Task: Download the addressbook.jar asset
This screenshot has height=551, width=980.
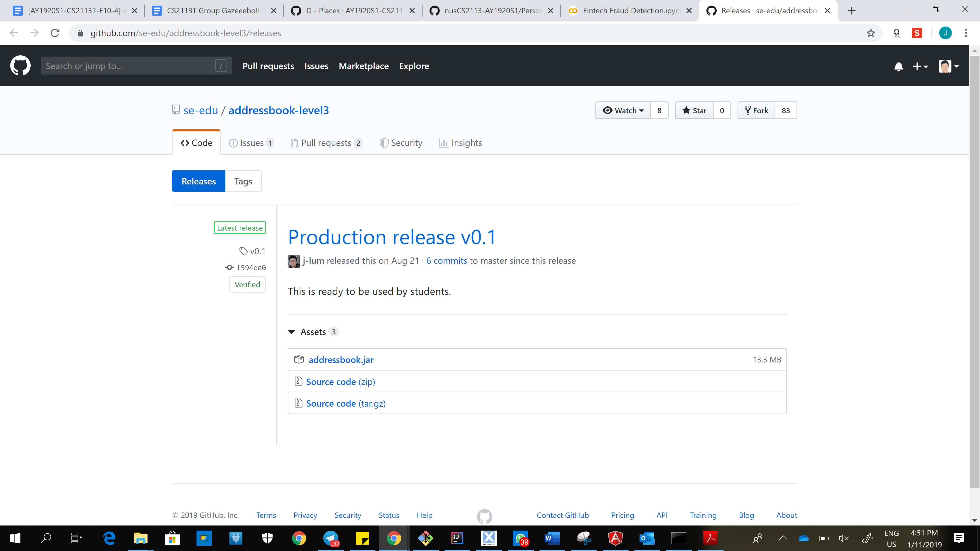Action: (340, 360)
